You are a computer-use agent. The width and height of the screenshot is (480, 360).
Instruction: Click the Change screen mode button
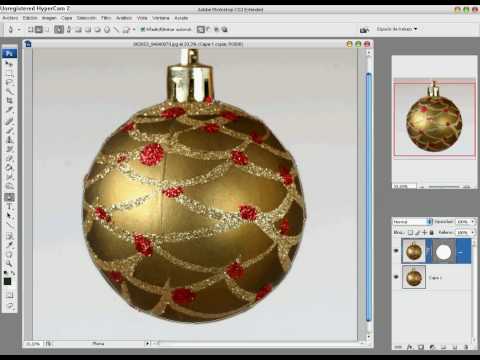coord(9,305)
